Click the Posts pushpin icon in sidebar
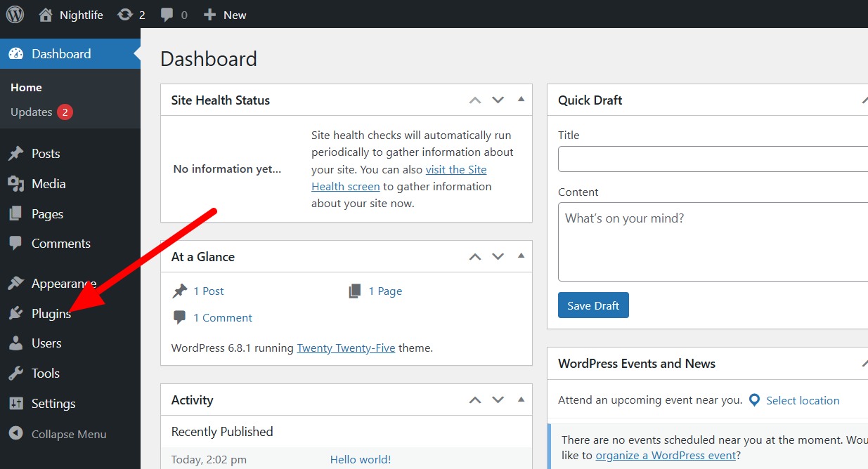This screenshot has width=868, height=469. coord(15,154)
